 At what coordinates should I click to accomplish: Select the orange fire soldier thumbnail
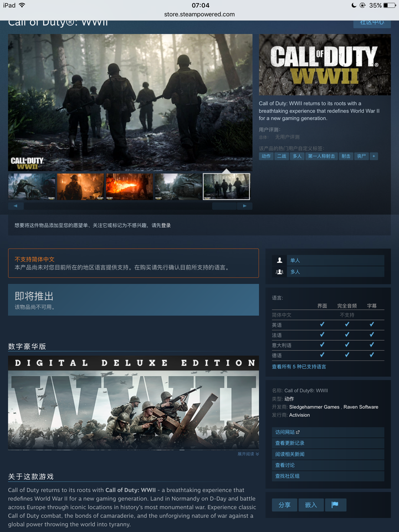point(80,187)
